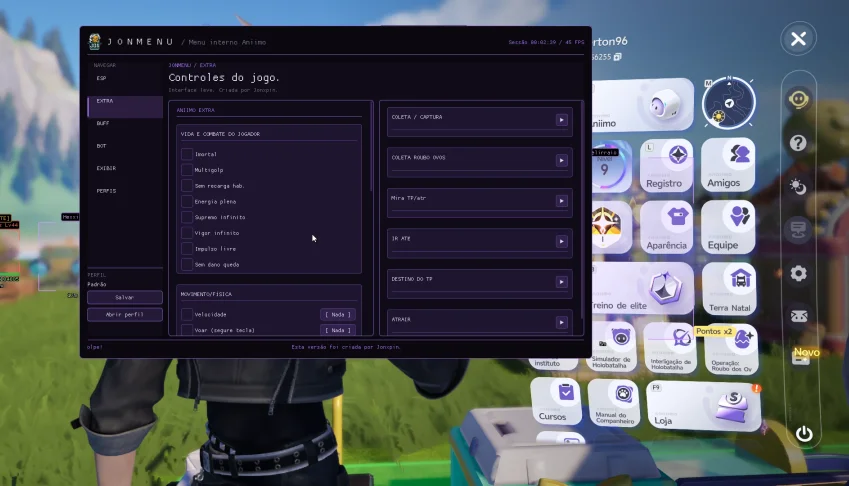Image resolution: width=849 pixels, height=486 pixels.
Task: Open the Loja shop tile
Action: [704, 406]
